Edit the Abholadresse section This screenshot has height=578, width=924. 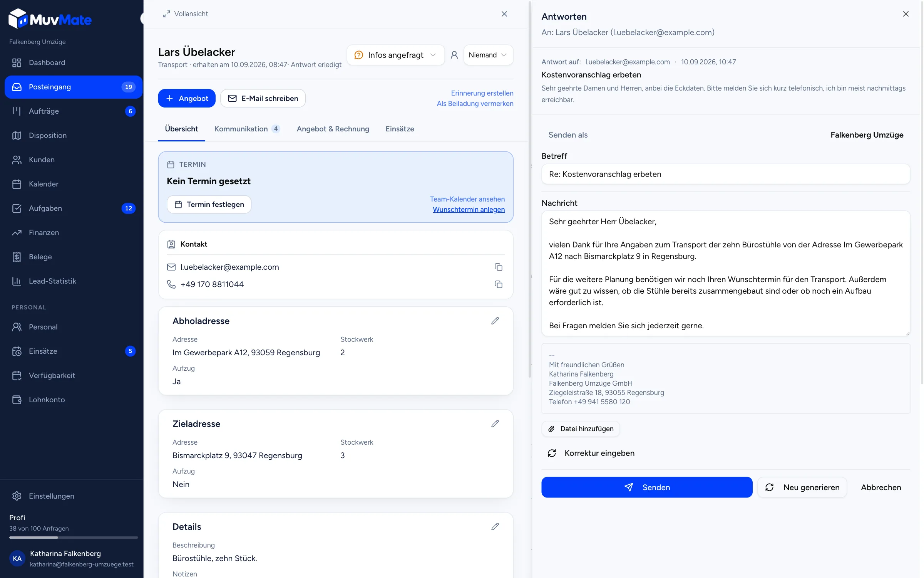tap(495, 321)
